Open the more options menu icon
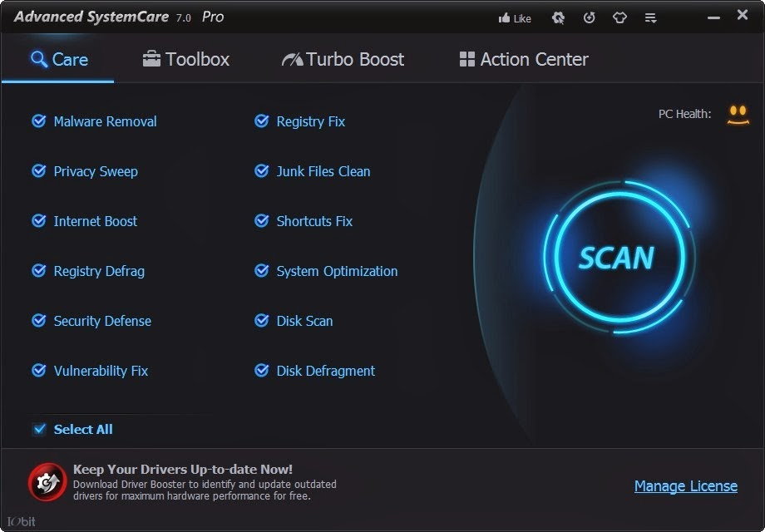Viewport: 765px width, 532px height. coord(650,18)
